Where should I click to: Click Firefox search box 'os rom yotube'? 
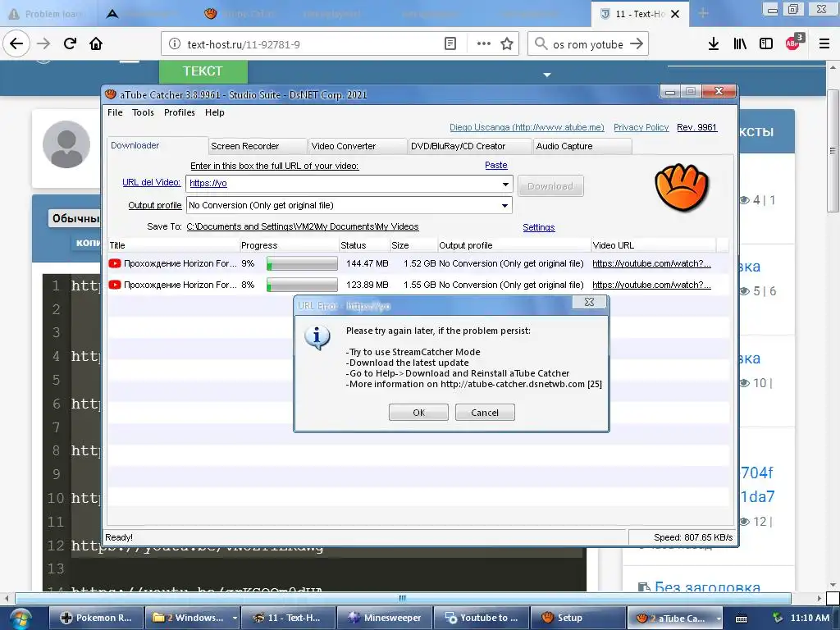coord(587,44)
